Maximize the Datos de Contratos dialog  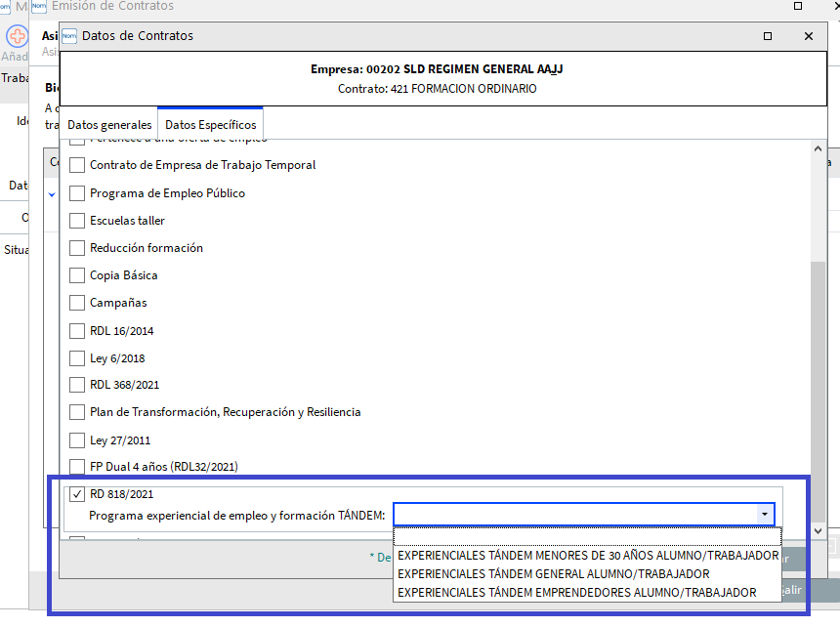click(769, 36)
